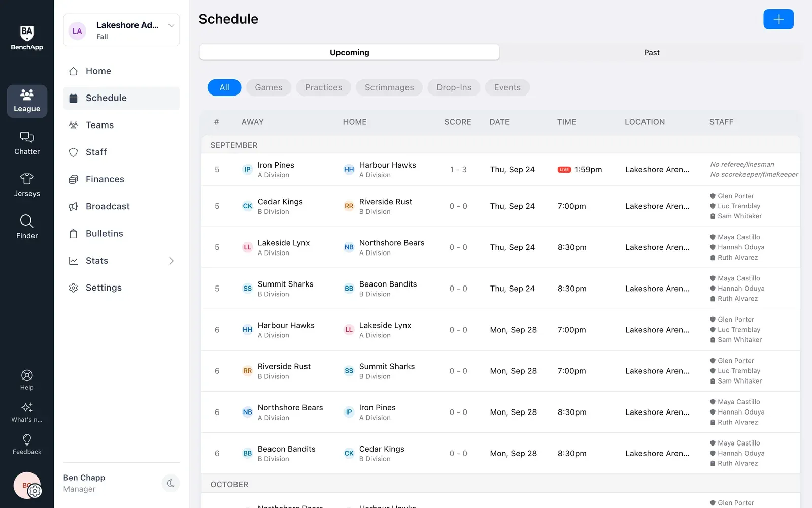Open league Settings
The image size is (812, 508).
point(121,288)
